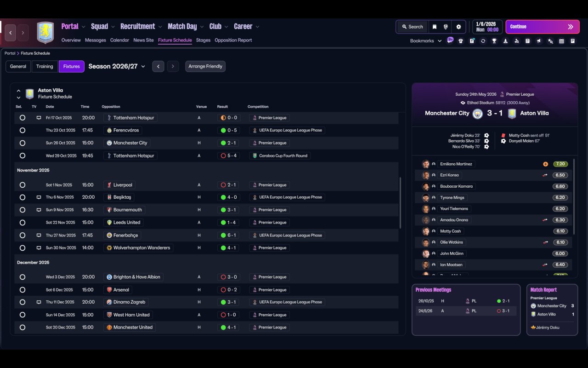Screen dimensions: 588x368
Task: Open the Opposition Report sub-menu item
Action: coord(233,40)
